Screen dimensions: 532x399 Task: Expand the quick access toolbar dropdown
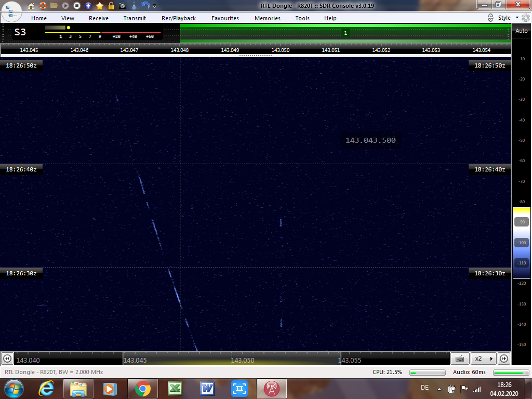155,6
